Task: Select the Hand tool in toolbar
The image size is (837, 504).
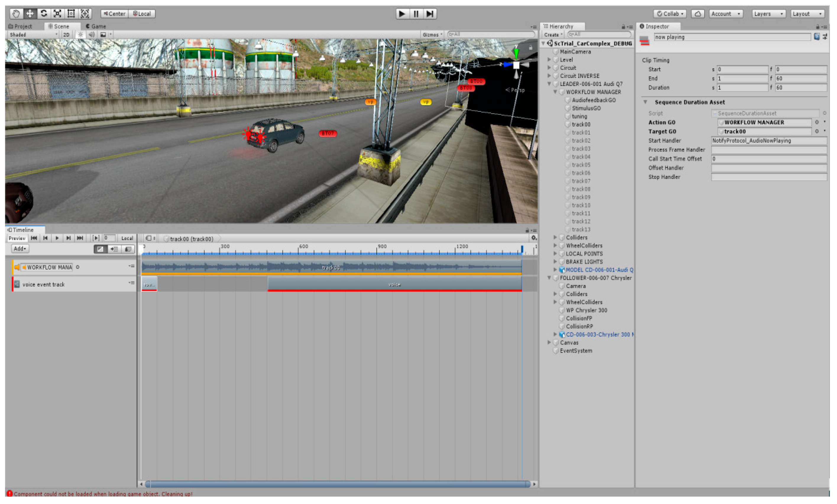Action: pyautogui.click(x=16, y=14)
